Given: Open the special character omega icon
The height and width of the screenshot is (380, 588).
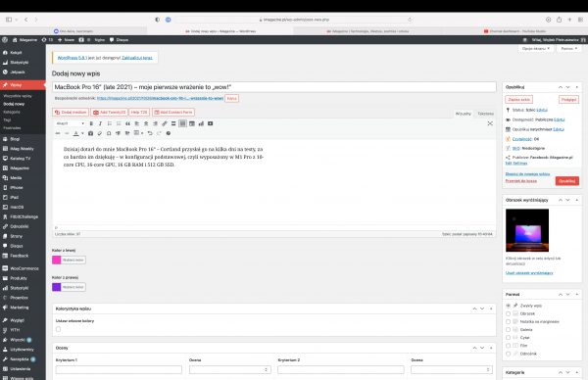Looking at the screenshot, I should pyautogui.click(x=109, y=133).
